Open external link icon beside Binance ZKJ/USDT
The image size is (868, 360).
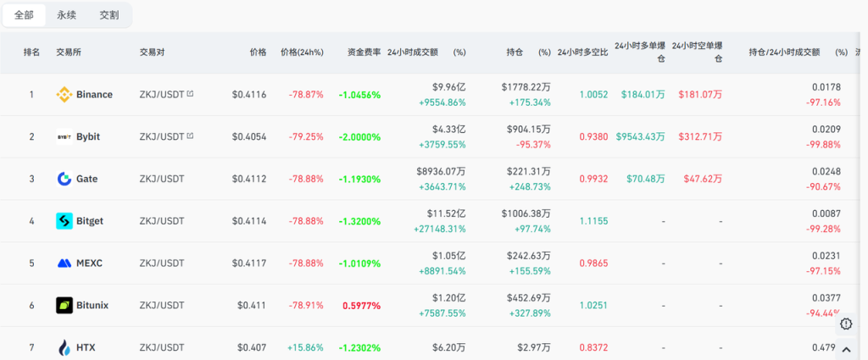190,94
